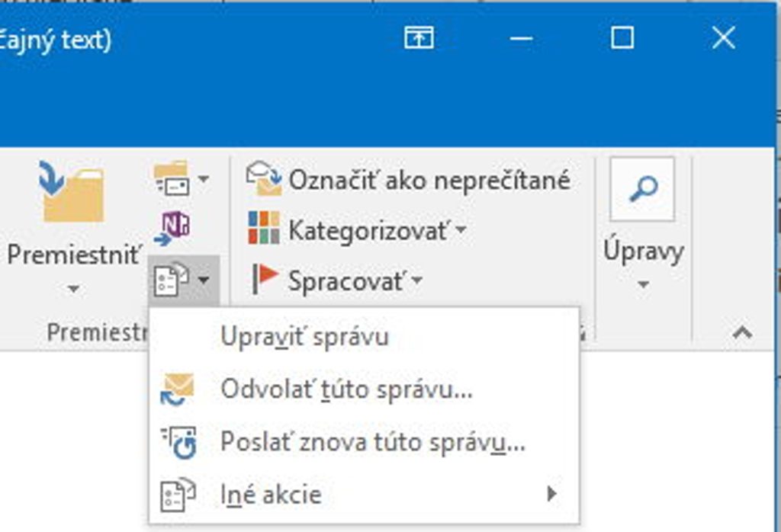This screenshot has width=781, height=532.
Task: Expand the Kategorizovať dropdown arrow
Action: pyautogui.click(x=460, y=230)
